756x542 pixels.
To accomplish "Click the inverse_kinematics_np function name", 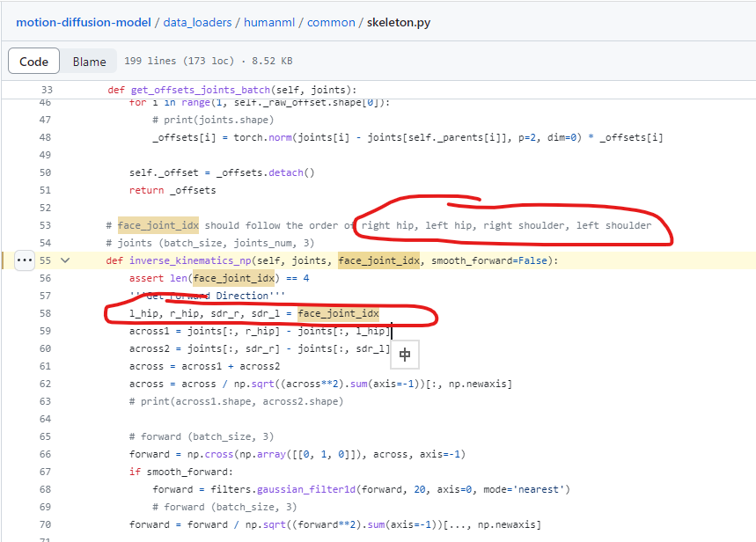I will point(189,260).
